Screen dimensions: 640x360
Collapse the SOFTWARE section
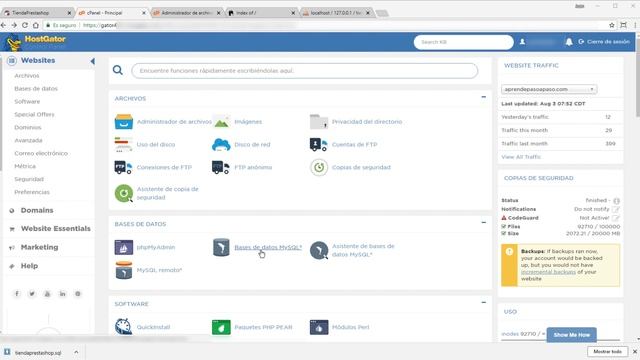tap(484, 302)
